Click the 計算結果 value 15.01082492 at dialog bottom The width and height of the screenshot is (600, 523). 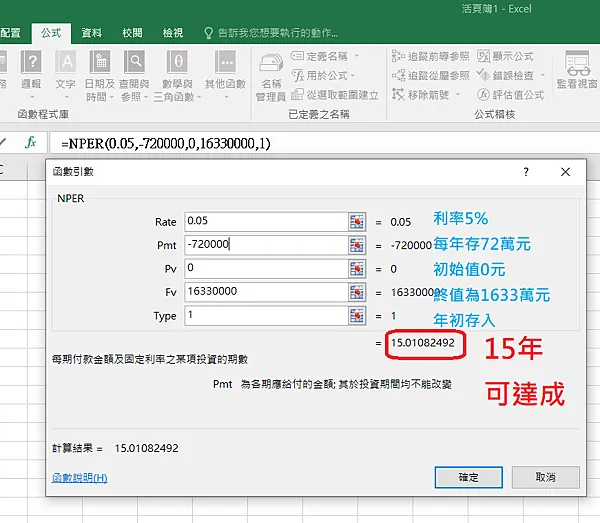(x=147, y=448)
